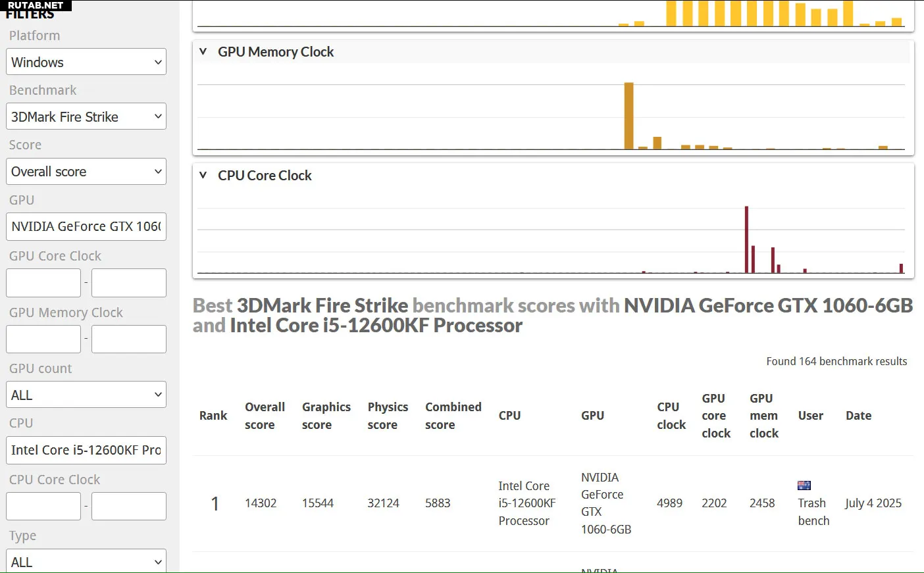Click the physics score 32124 cell
The image size is (924, 573).
(x=383, y=503)
